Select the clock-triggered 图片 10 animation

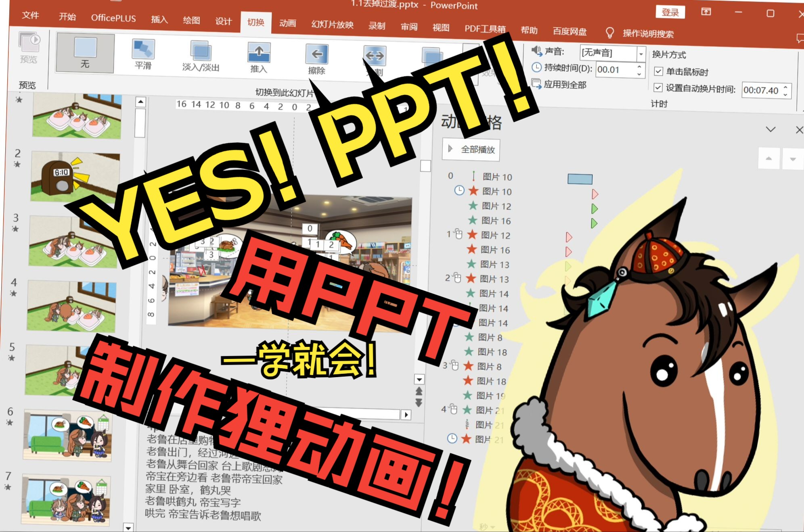tap(483, 191)
